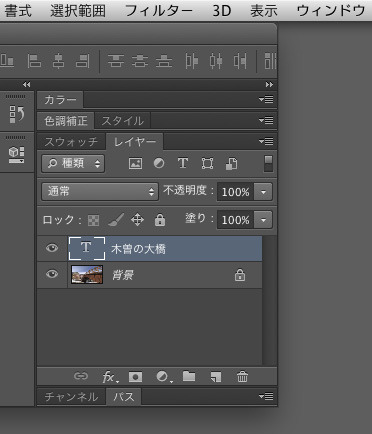Click the distribute right edges icon
The height and width of the screenshot is (434, 372).
(x=240, y=61)
